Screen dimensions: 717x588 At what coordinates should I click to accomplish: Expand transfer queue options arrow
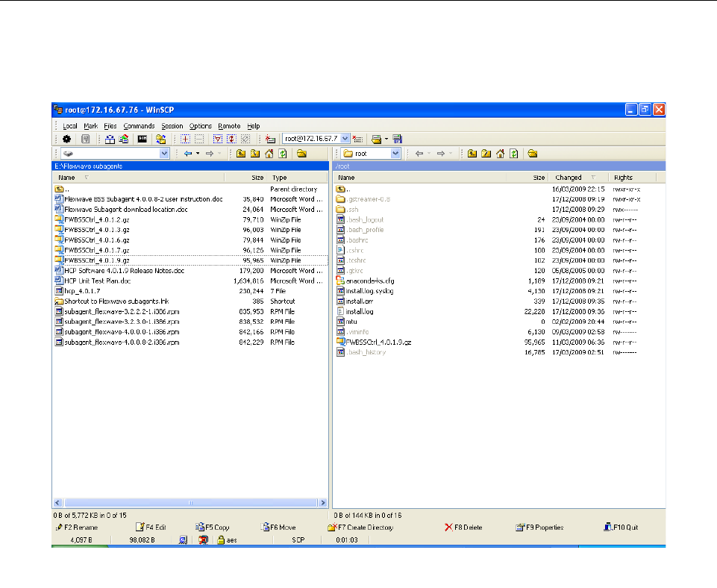[386, 139]
